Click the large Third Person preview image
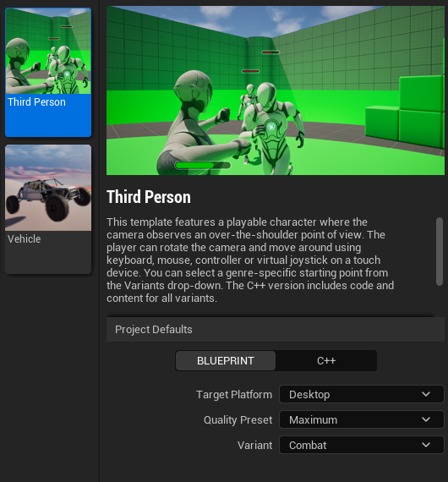The width and height of the screenshot is (448, 482). click(x=276, y=90)
